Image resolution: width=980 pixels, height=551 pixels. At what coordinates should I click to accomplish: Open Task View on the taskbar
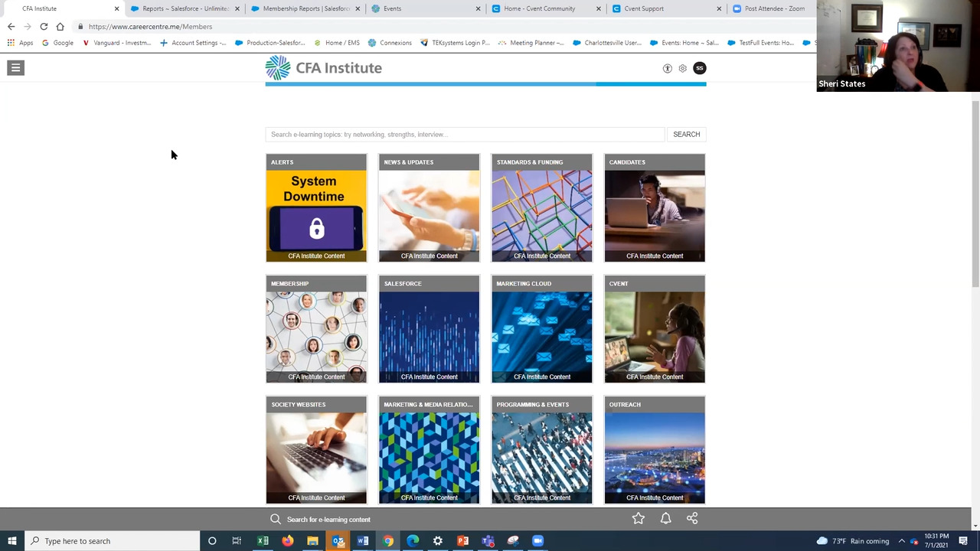coord(237,541)
